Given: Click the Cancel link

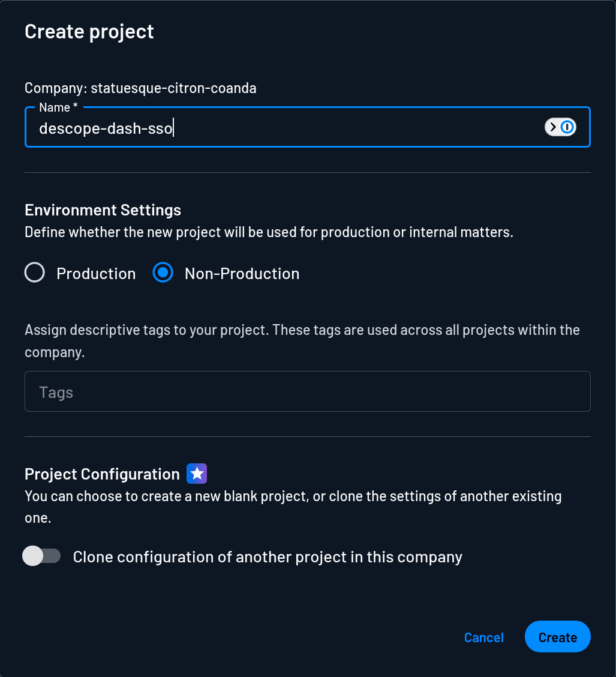Looking at the screenshot, I should pos(483,637).
